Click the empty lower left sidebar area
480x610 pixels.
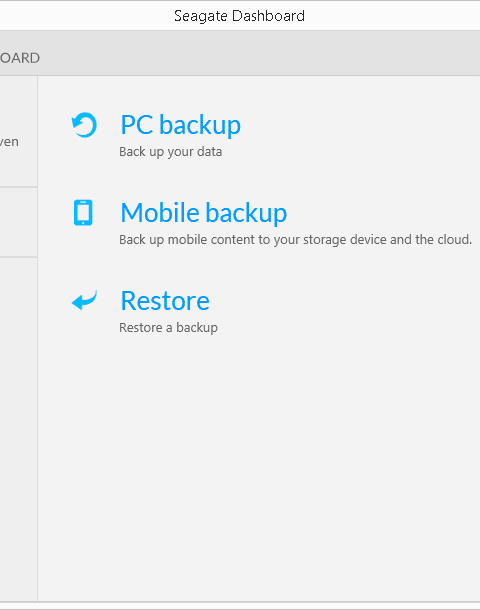coord(18,428)
